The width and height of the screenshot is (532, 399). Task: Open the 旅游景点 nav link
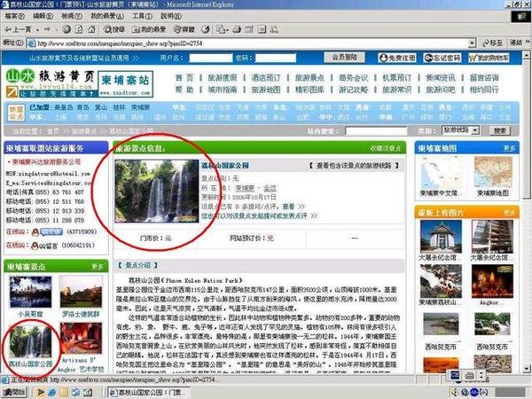309,78
